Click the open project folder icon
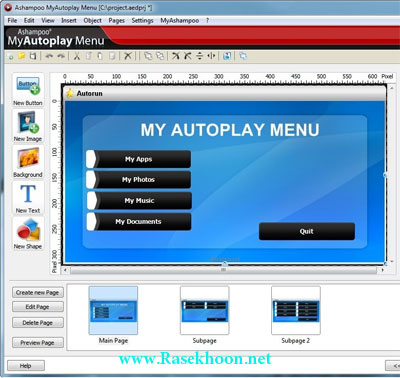Viewport: 400px width, 378px height. (x=22, y=56)
